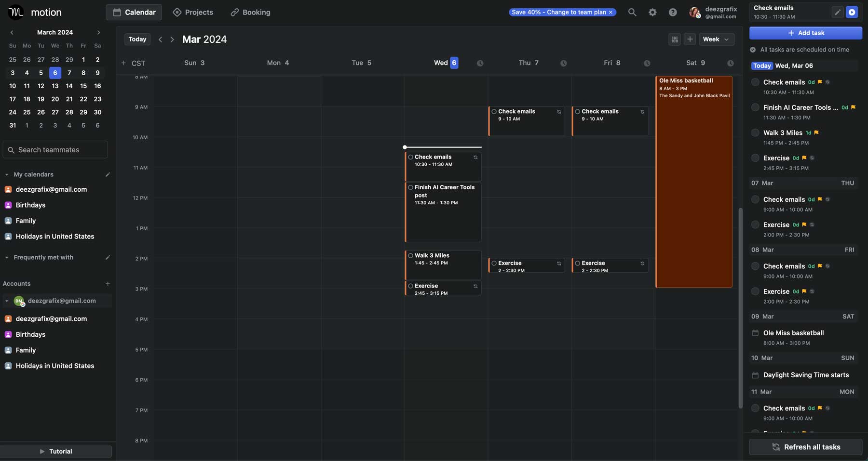868x461 pixels.
Task: Collapse the Frequently met with section
Action: point(7,258)
